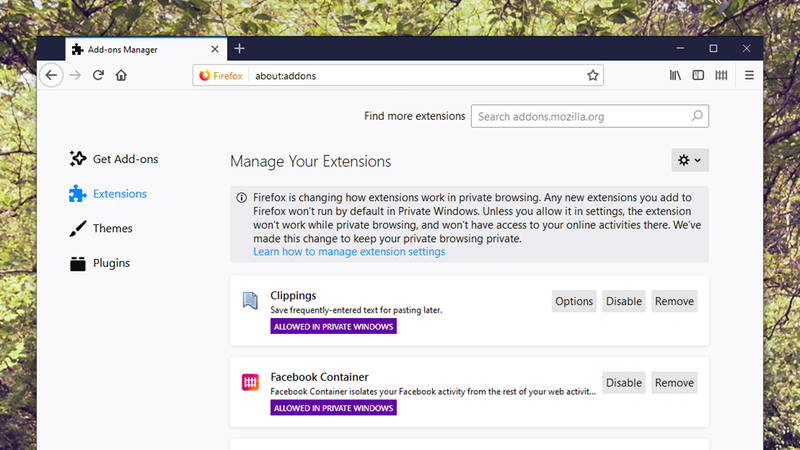The width and height of the screenshot is (800, 450).
Task: Select the Add-ons Manager tab
Action: click(x=146, y=49)
